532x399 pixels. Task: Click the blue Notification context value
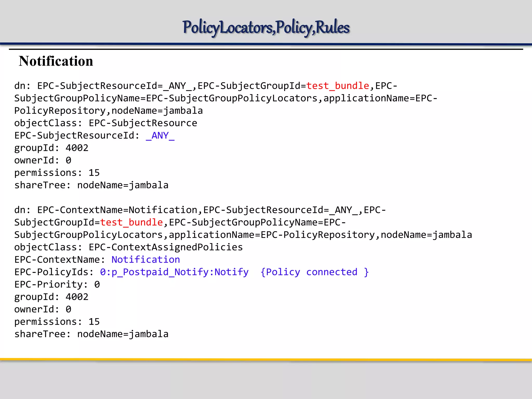pos(146,260)
